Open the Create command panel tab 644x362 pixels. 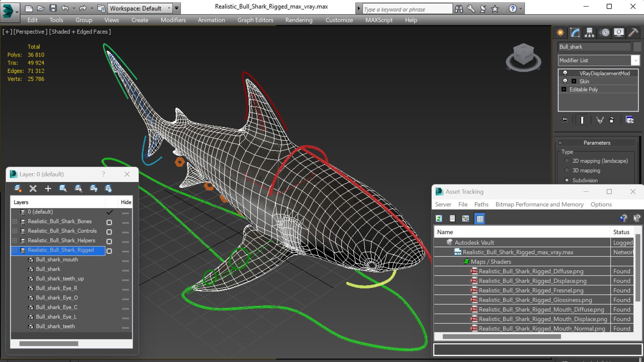560,33
